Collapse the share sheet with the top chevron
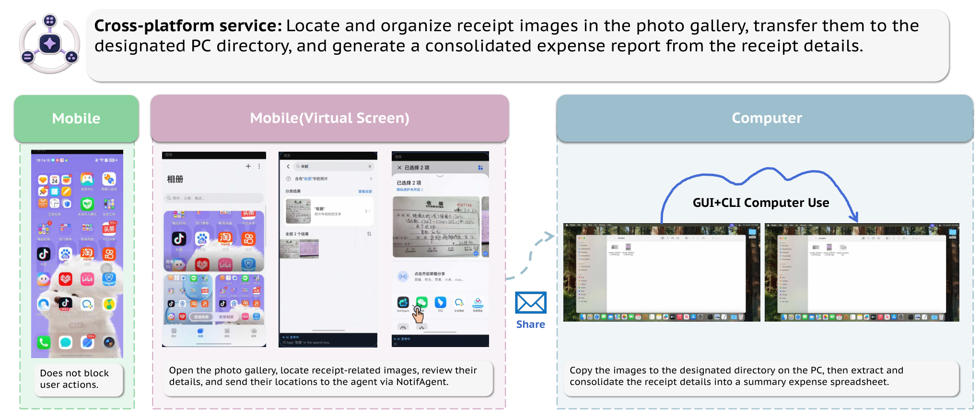The height and width of the screenshot is (420, 980). point(440,177)
